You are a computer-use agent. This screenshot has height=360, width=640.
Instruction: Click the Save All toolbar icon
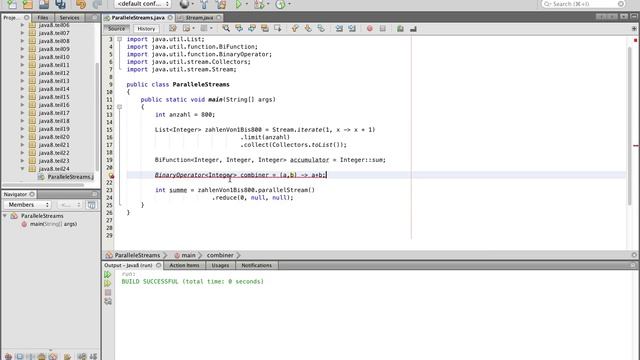(x=60, y=4)
